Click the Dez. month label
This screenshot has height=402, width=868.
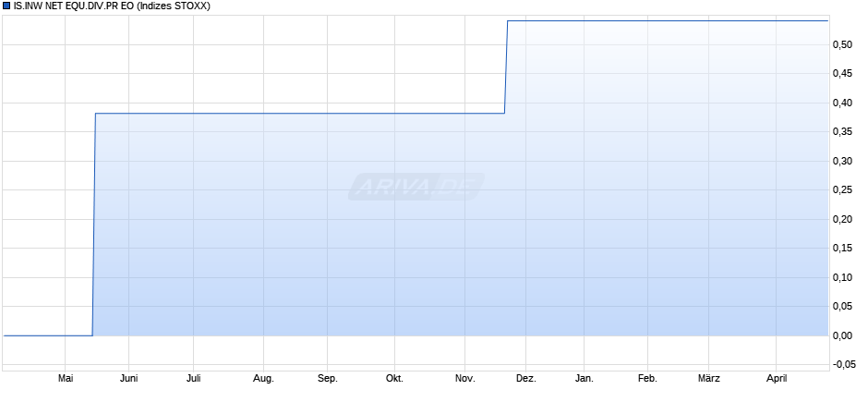pos(525,379)
